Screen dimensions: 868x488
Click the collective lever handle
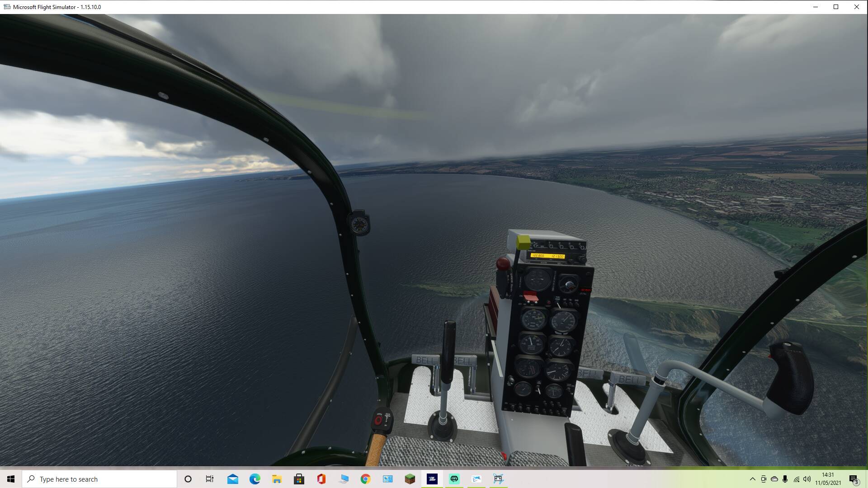click(376, 445)
